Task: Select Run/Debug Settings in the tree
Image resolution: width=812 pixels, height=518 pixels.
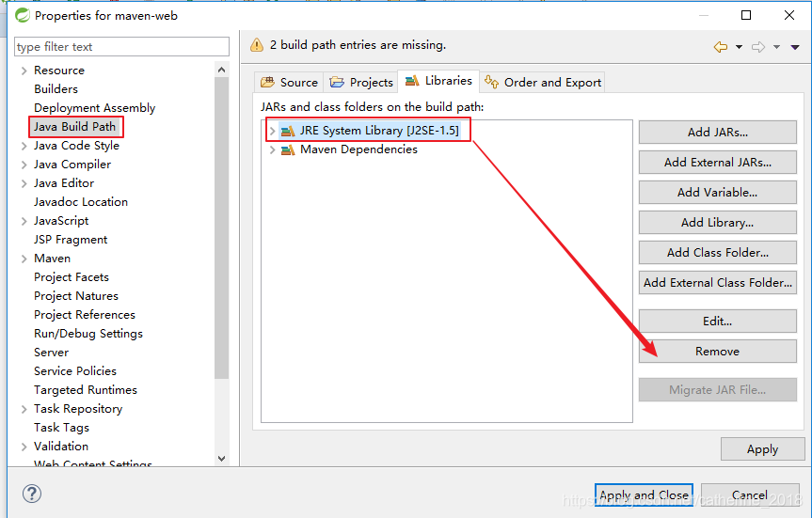Action: point(88,334)
